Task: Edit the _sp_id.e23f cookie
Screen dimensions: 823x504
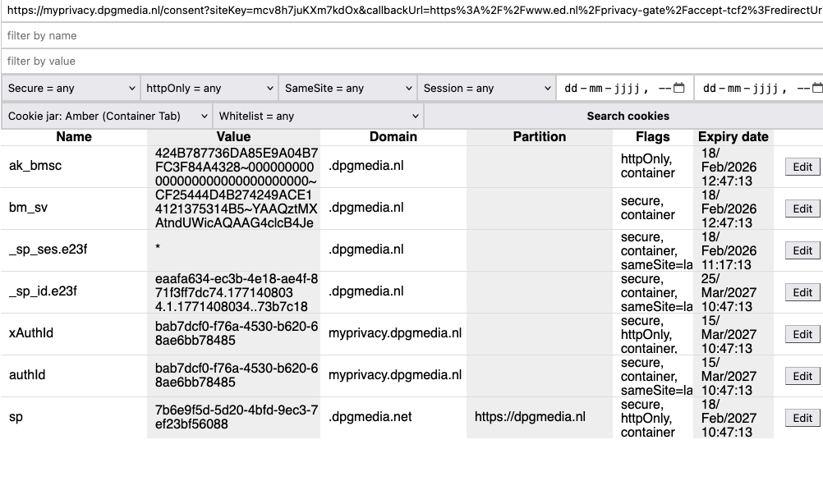Action: coord(802,292)
